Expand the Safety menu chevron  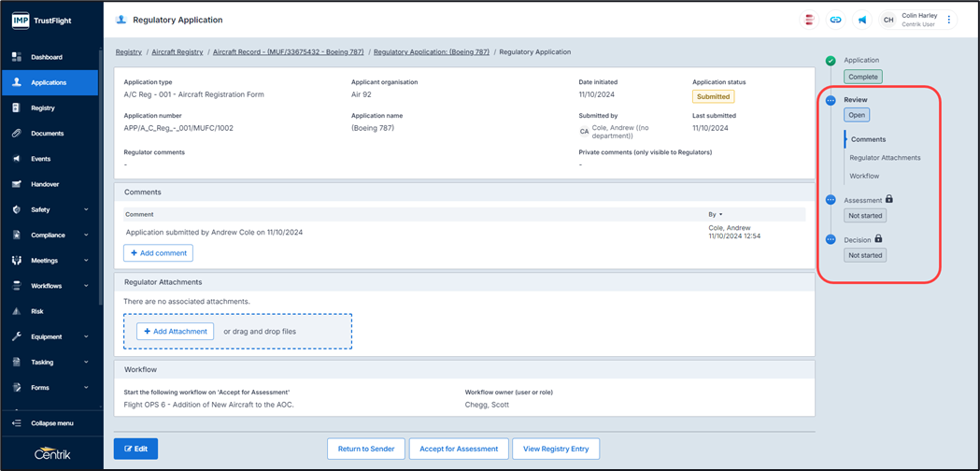[86, 210]
